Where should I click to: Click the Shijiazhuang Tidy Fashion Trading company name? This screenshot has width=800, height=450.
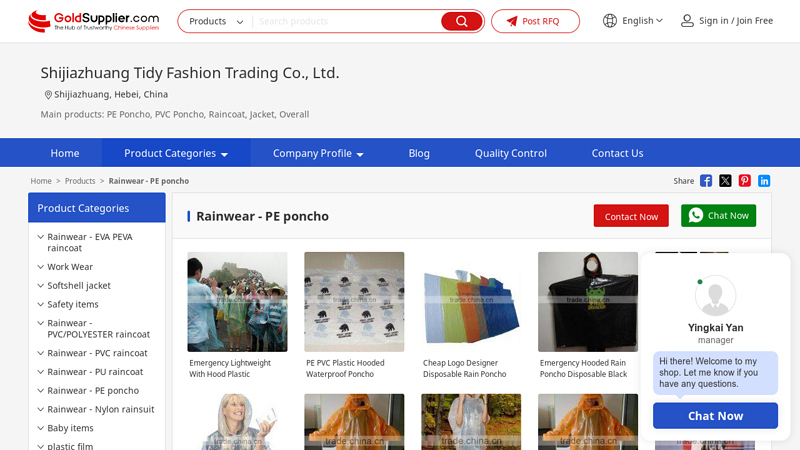tap(190, 73)
